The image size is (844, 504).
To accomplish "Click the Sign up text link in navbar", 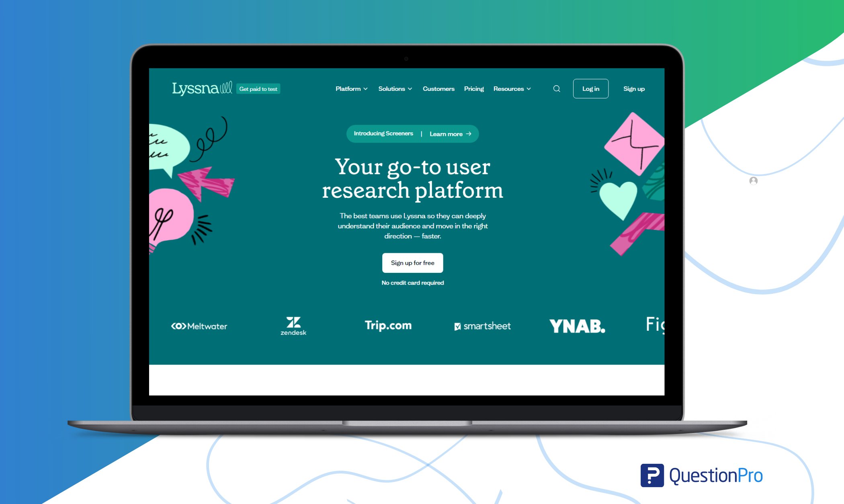I will click(x=634, y=88).
